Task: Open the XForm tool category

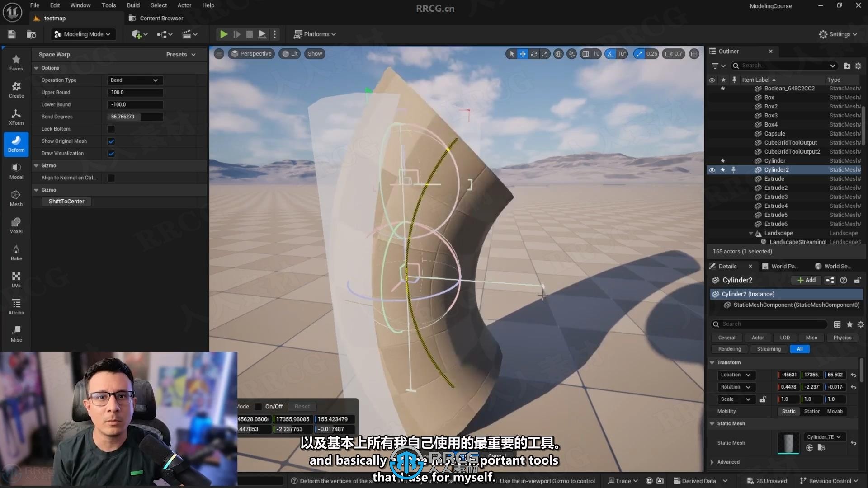Action: (16, 117)
